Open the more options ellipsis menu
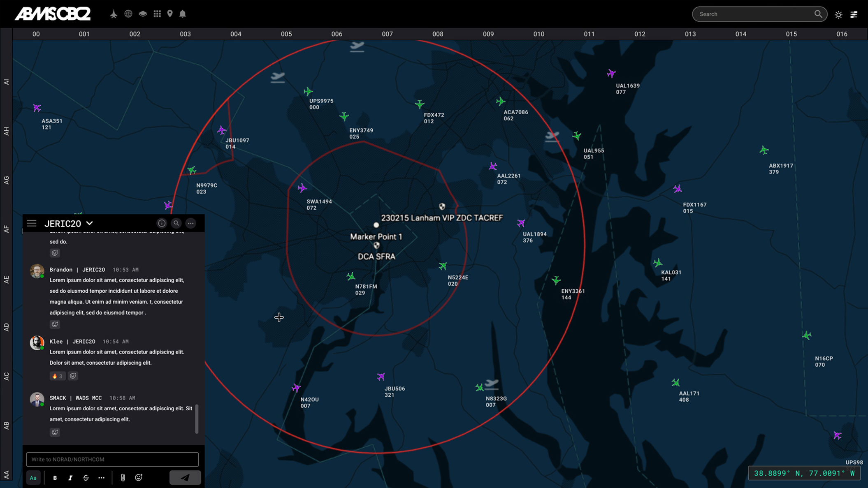Image resolution: width=868 pixels, height=488 pixels. (x=191, y=223)
